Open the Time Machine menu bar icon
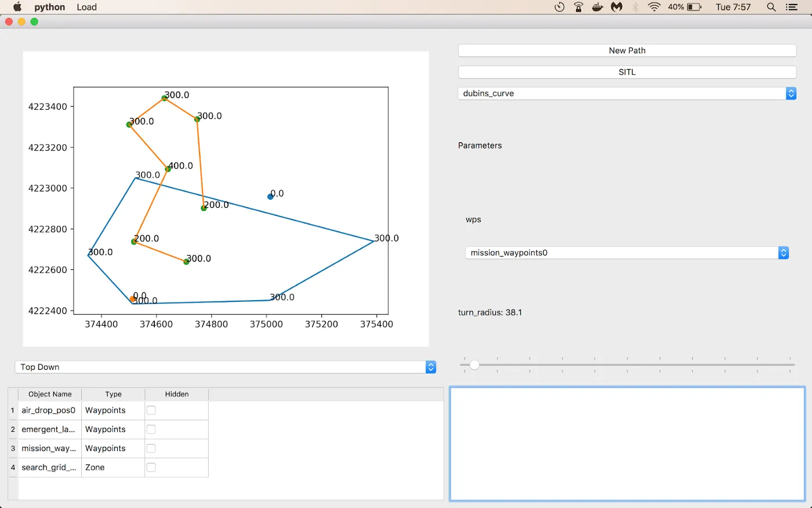 click(x=559, y=7)
